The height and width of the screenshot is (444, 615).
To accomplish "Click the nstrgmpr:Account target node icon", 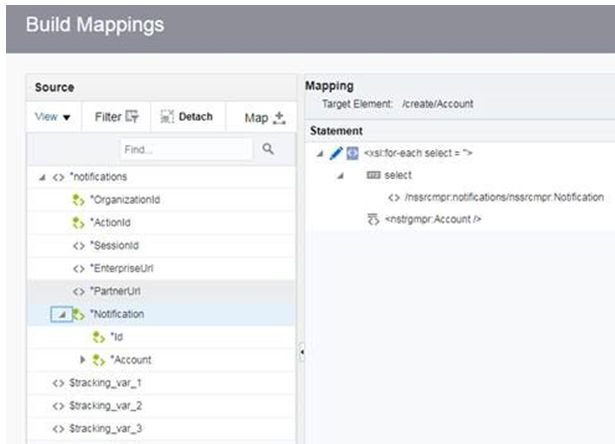I will [x=373, y=219].
